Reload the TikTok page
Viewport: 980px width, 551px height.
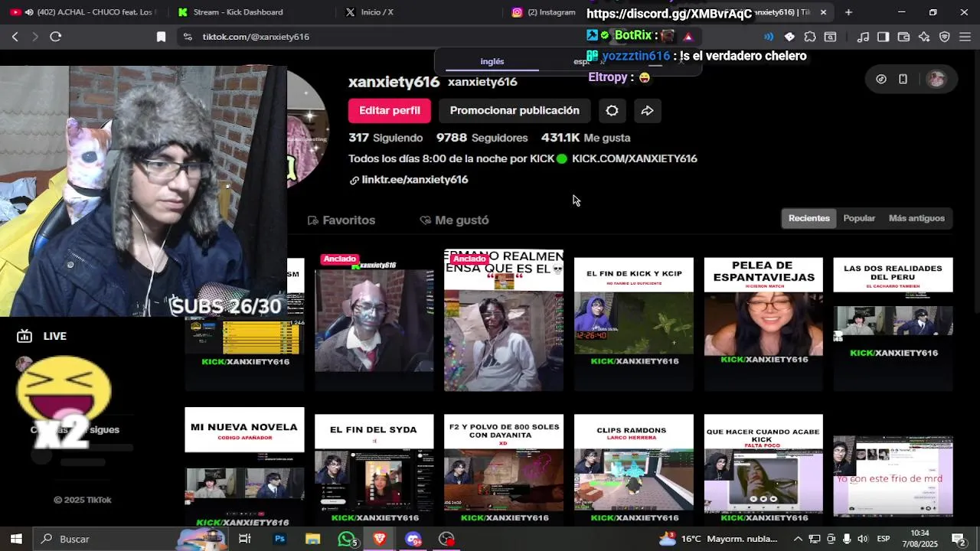(55, 37)
